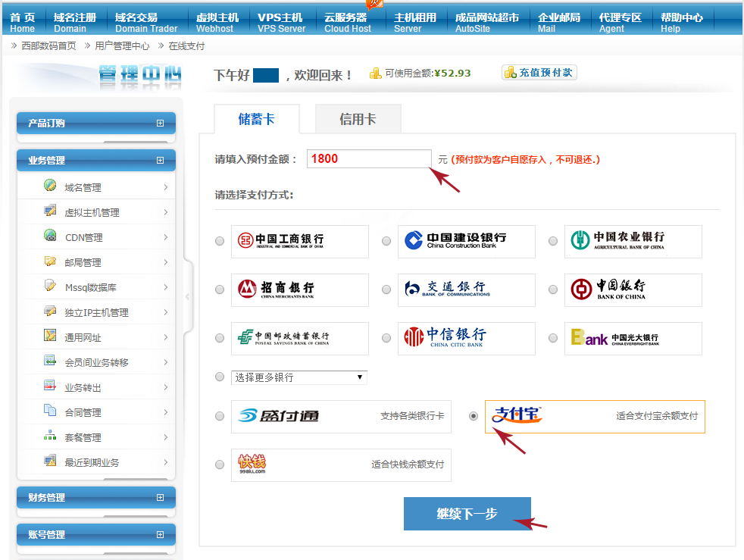The image size is (744, 560).
Task: Click the recharge prepayment button
Action: (x=539, y=73)
